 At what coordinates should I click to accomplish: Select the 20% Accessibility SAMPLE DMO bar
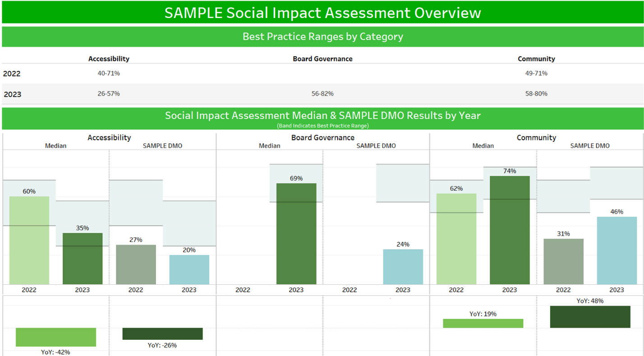[x=189, y=269]
